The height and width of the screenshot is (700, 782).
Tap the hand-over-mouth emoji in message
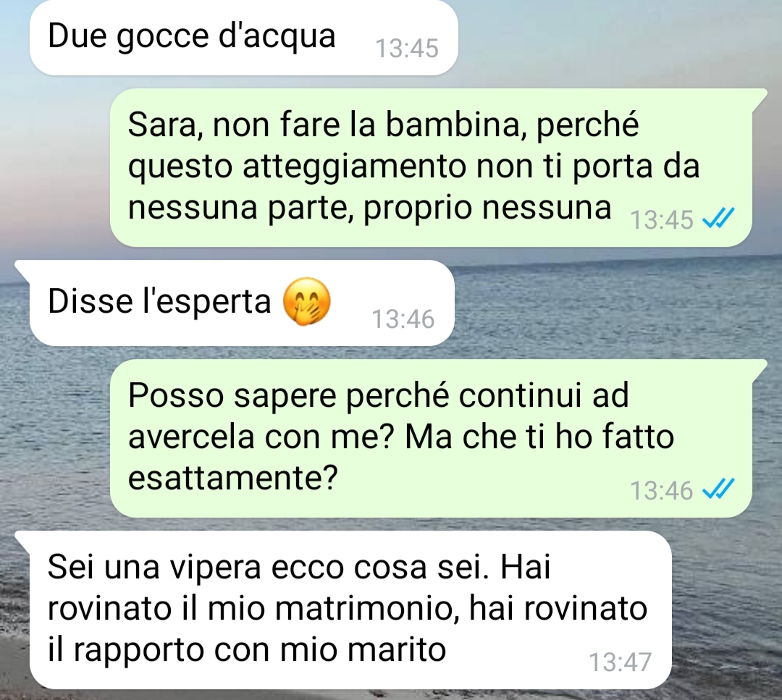pyautogui.click(x=306, y=302)
